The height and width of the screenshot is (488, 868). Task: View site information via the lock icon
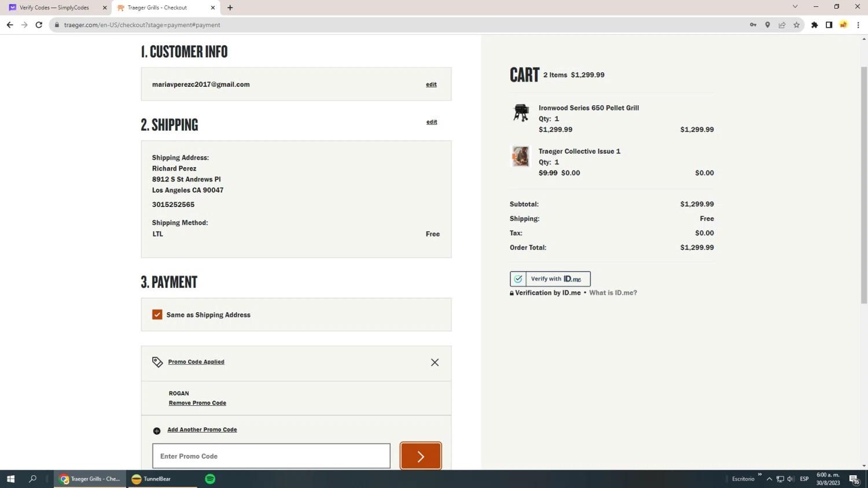pos(57,25)
